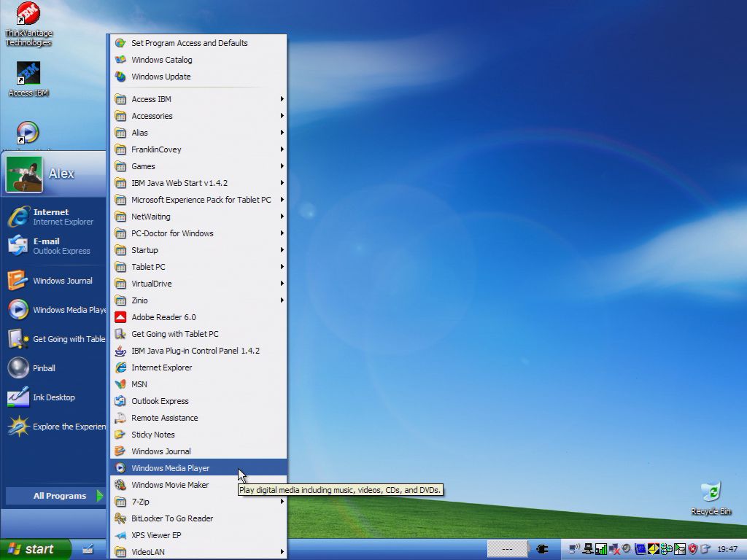
Task: Click Alex user account picture
Action: [x=24, y=174]
